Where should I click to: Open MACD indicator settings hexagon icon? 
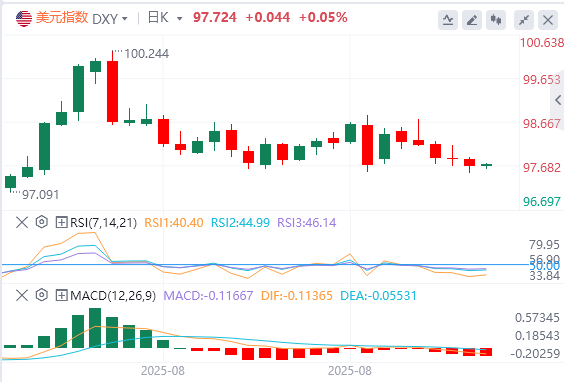pyautogui.click(x=42, y=295)
